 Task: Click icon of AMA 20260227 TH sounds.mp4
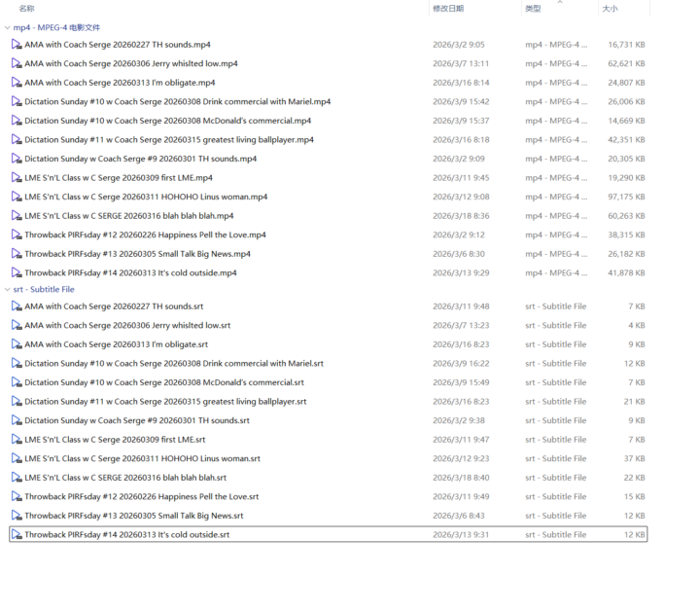click(x=17, y=44)
